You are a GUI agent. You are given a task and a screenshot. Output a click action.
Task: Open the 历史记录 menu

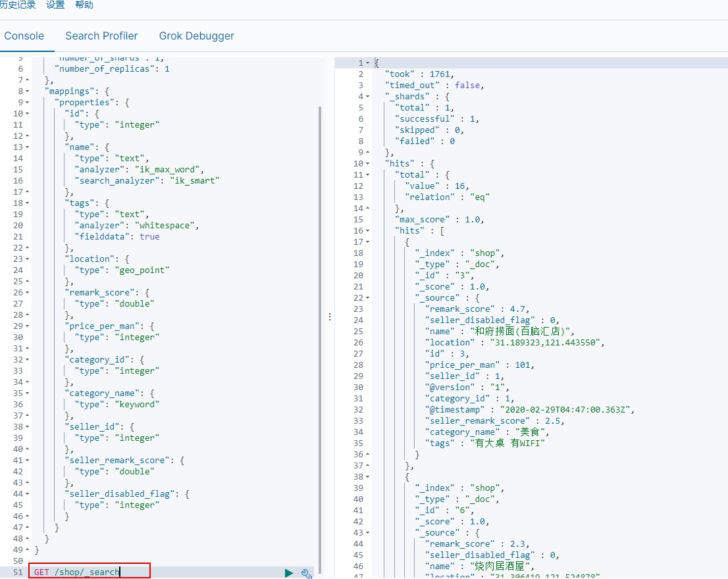coord(18,5)
